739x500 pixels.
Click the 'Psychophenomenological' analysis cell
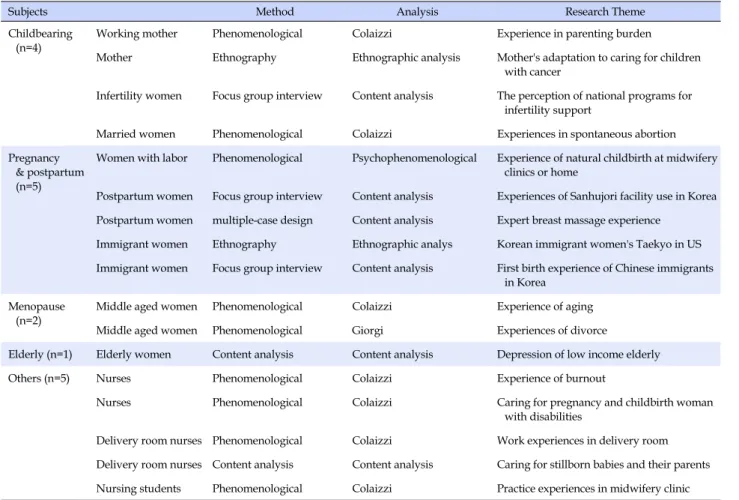click(x=414, y=158)
